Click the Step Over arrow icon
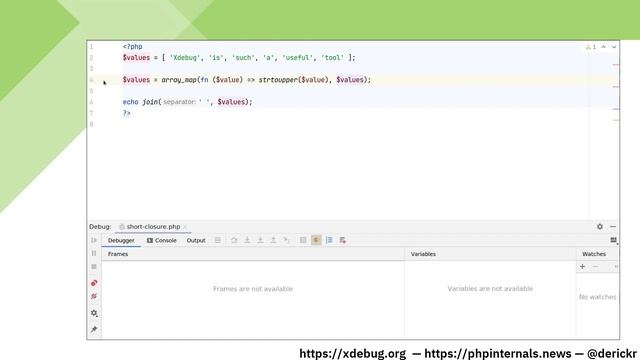The width and height of the screenshot is (640, 360). (x=234, y=240)
